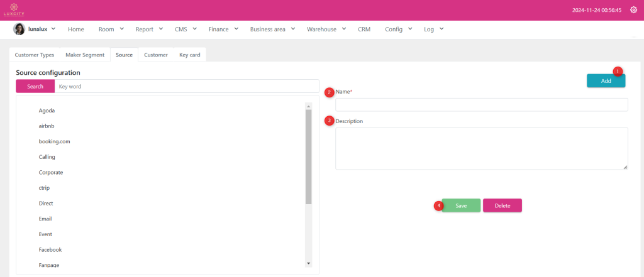Click the green Save button
This screenshot has width=644, height=277.
tap(461, 205)
